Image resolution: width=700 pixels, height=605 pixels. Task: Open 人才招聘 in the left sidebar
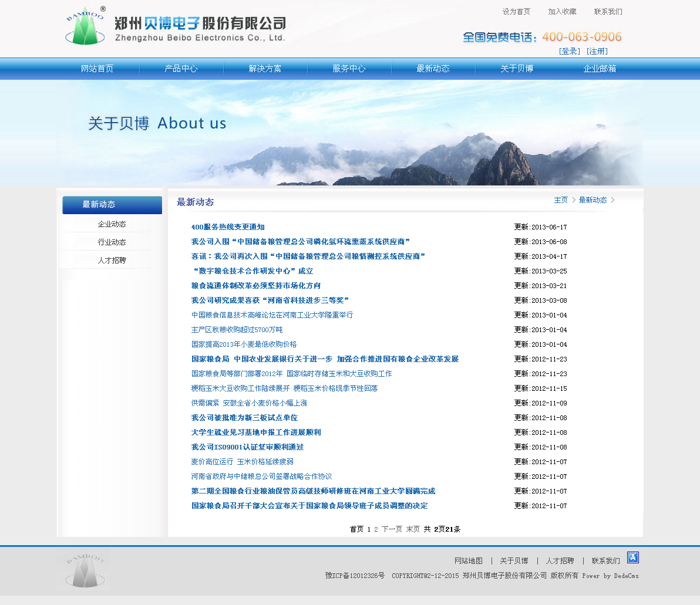[112, 261]
